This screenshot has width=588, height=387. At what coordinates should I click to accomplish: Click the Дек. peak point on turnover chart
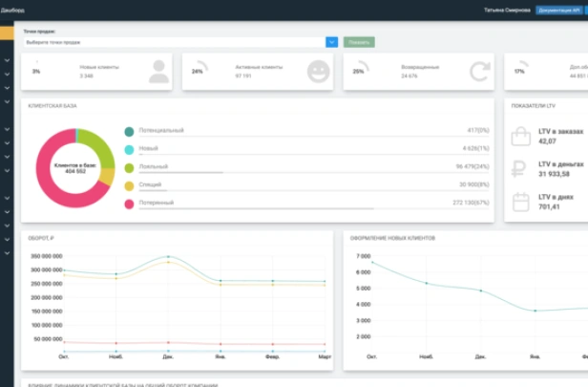[168, 256]
